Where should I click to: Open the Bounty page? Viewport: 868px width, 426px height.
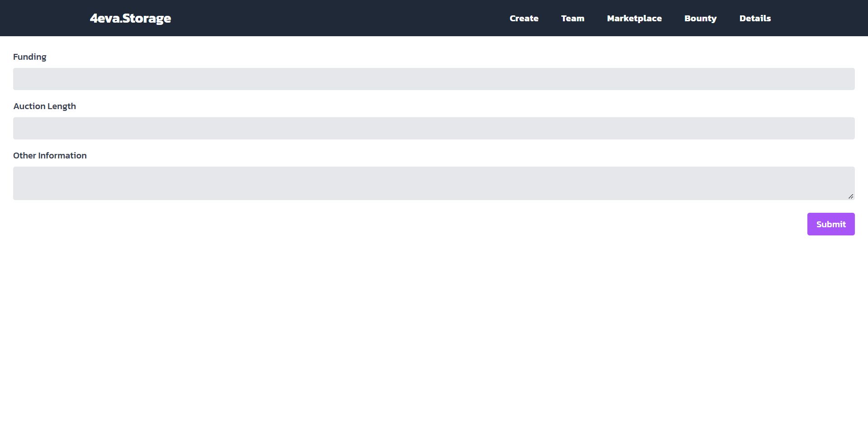(701, 19)
